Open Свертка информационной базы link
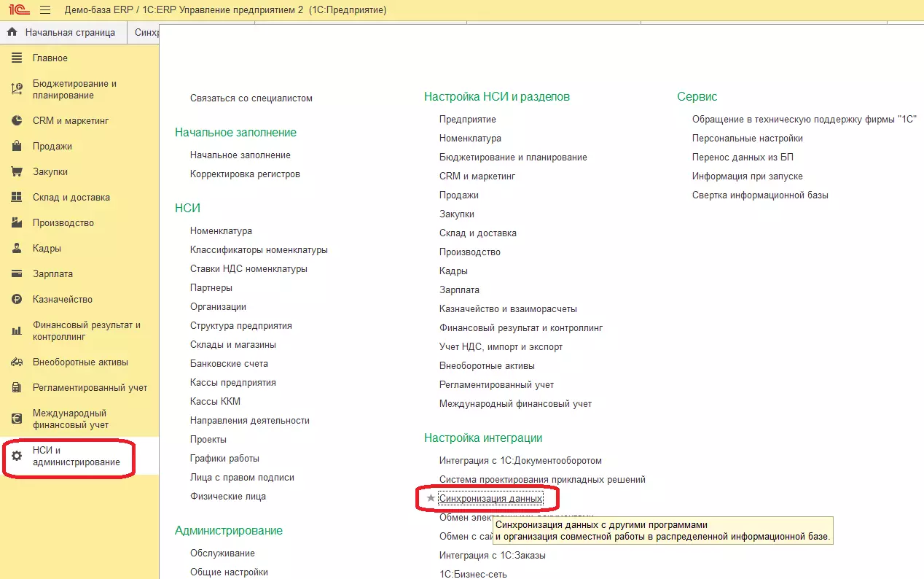This screenshot has width=924, height=579. pos(760,195)
